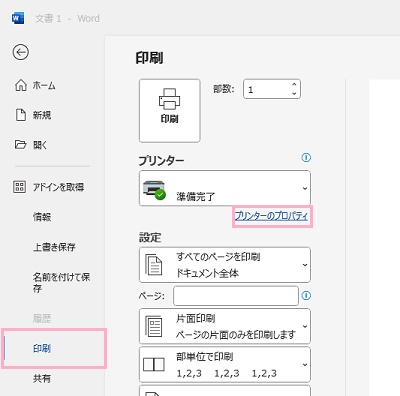This screenshot has height=396, width=400.
Task: Open the 開く menu entry
Action: (40, 145)
